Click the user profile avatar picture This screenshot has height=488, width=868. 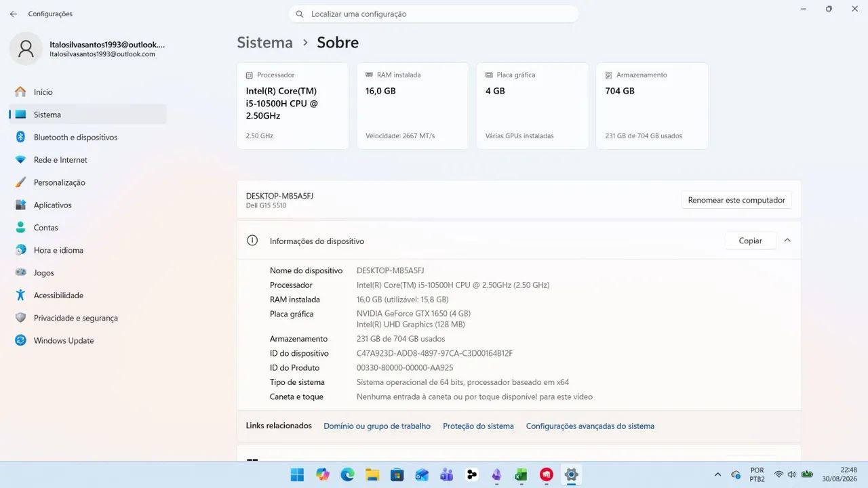(x=26, y=49)
